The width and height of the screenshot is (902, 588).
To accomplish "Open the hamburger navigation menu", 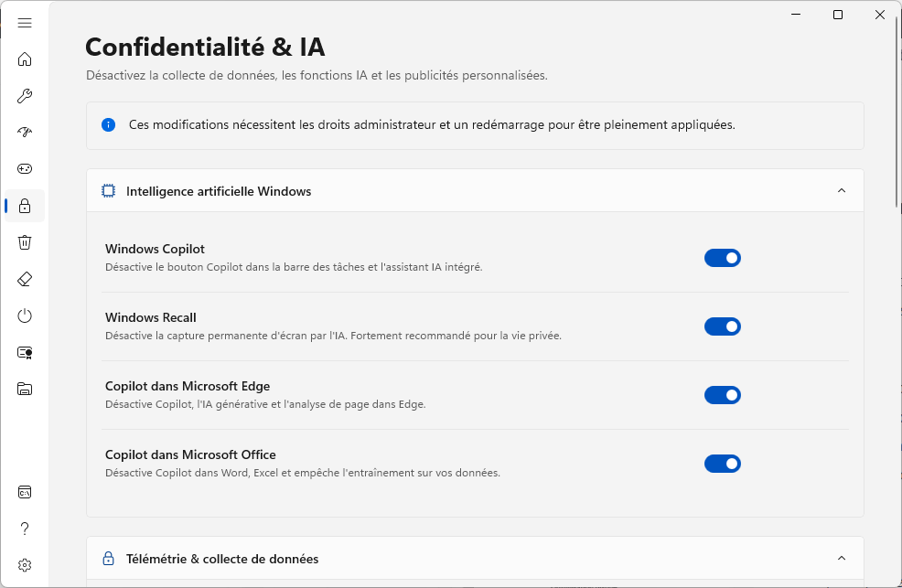I will (24, 23).
